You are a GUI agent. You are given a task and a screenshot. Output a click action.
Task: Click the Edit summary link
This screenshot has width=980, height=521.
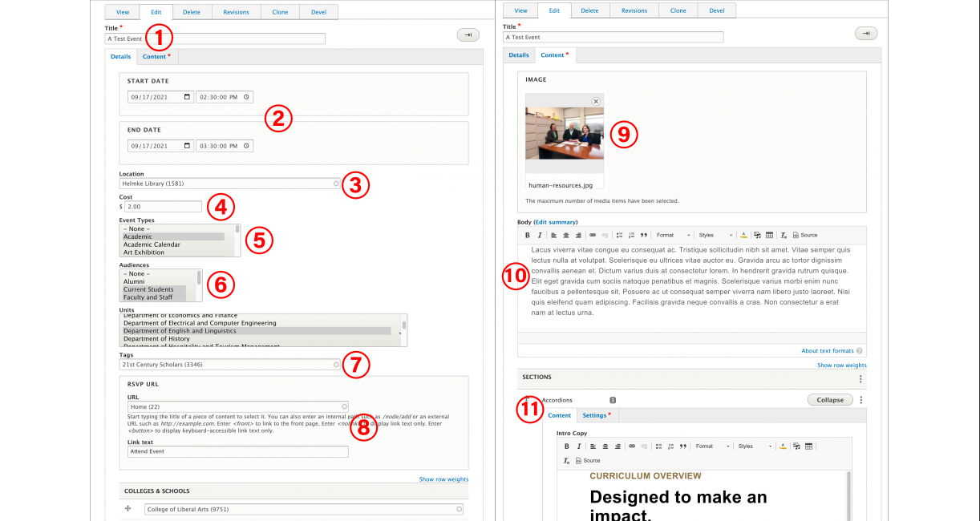click(x=556, y=222)
